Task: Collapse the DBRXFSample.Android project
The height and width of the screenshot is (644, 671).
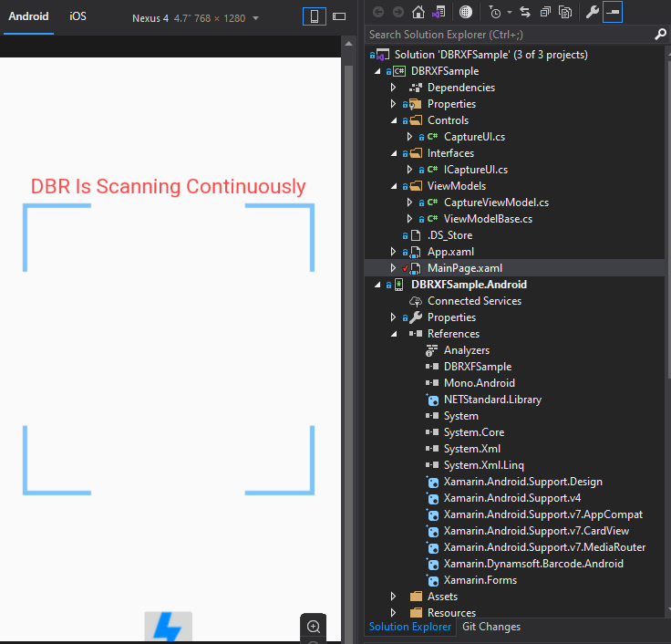Action: tap(377, 285)
